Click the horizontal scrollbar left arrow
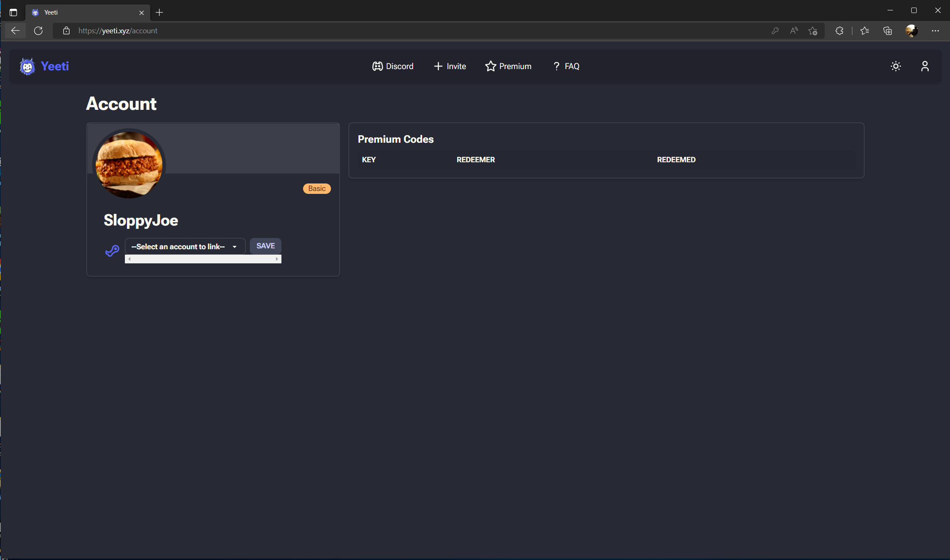This screenshot has height=560, width=950. click(129, 259)
